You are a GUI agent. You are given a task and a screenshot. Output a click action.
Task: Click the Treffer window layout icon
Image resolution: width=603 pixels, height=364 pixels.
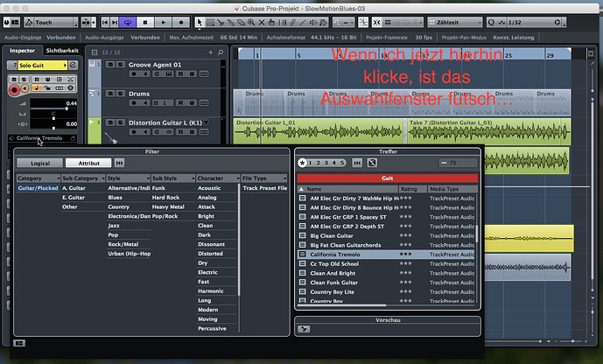tap(372, 163)
